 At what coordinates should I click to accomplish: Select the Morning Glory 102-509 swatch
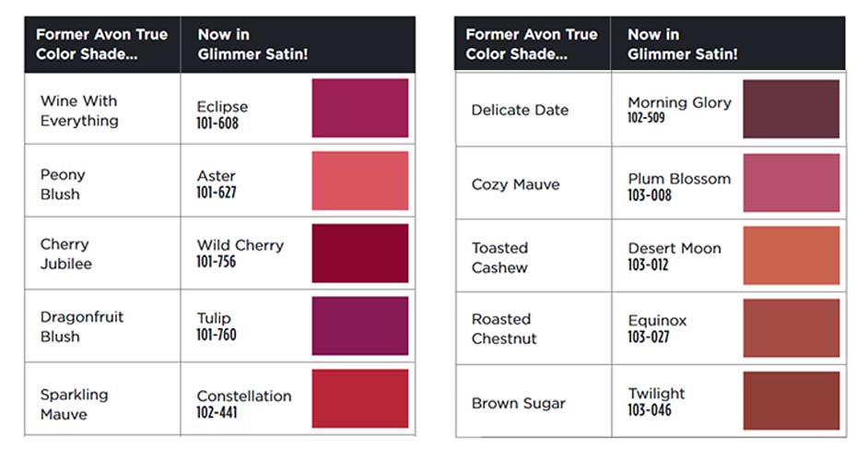[791, 109]
